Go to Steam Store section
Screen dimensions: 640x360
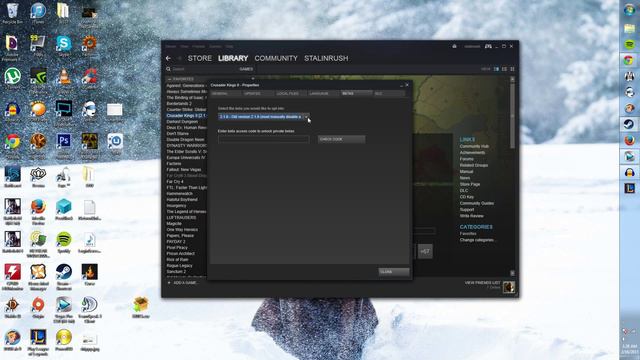[200, 58]
